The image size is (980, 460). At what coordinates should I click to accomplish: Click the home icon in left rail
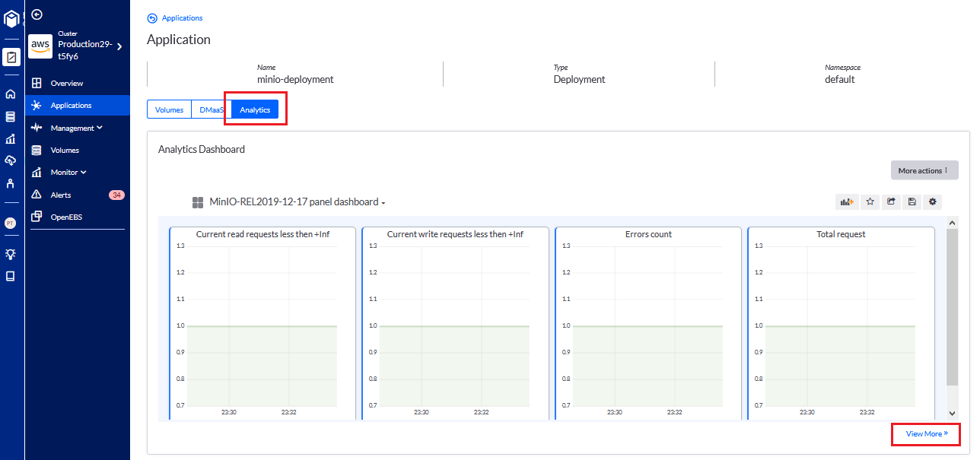pos(11,94)
